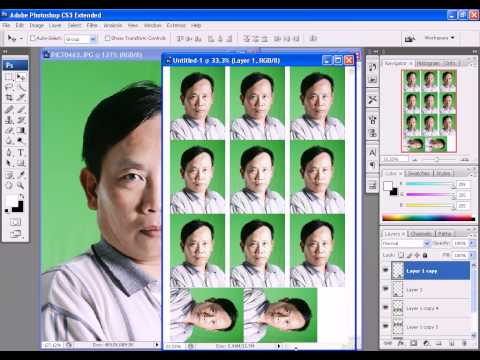Click the Navigator thumbnail preview
Image resolution: width=480 pixels, height=360 pixels.
point(429,111)
